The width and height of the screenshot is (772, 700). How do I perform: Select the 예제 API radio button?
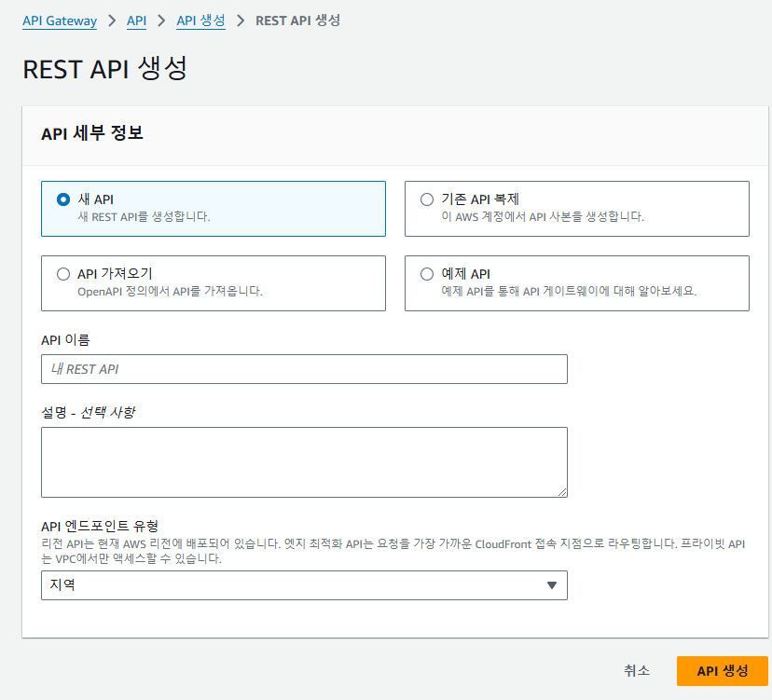click(x=427, y=274)
